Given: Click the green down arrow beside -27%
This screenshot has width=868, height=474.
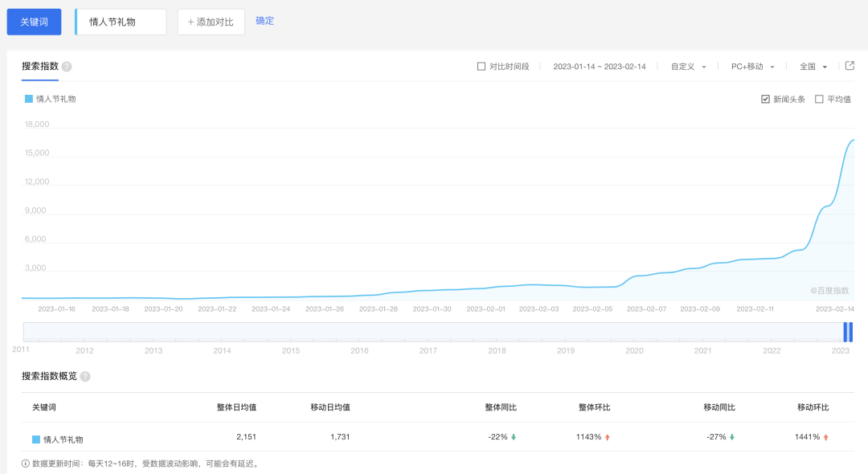Looking at the screenshot, I should [x=732, y=437].
